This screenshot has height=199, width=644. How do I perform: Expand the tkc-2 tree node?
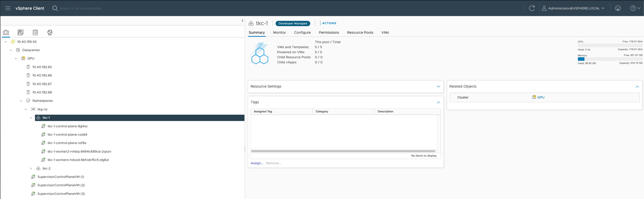[31, 168]
